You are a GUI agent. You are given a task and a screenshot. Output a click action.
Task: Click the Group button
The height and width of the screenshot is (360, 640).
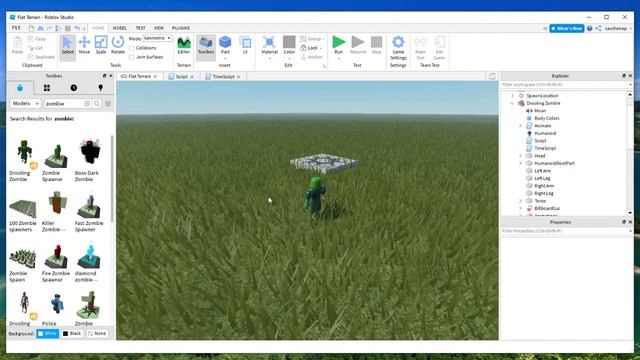pos(312,38)
